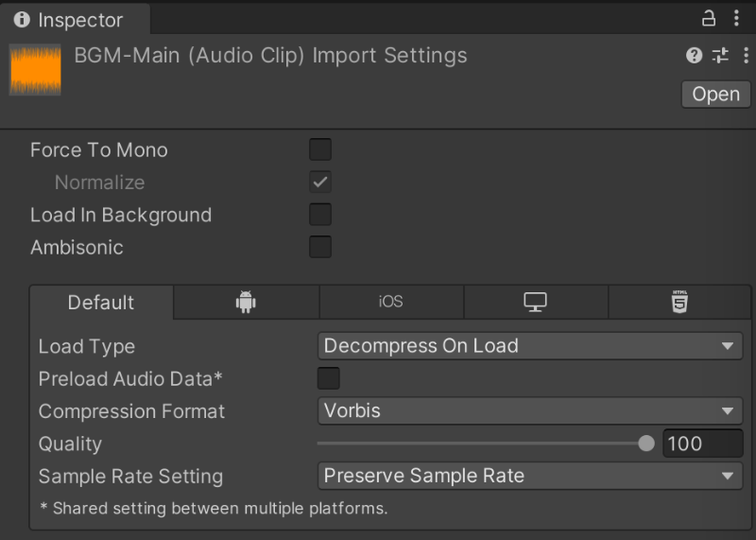Open the Sample Rate Setting dropdown

(x=529, y=476)
